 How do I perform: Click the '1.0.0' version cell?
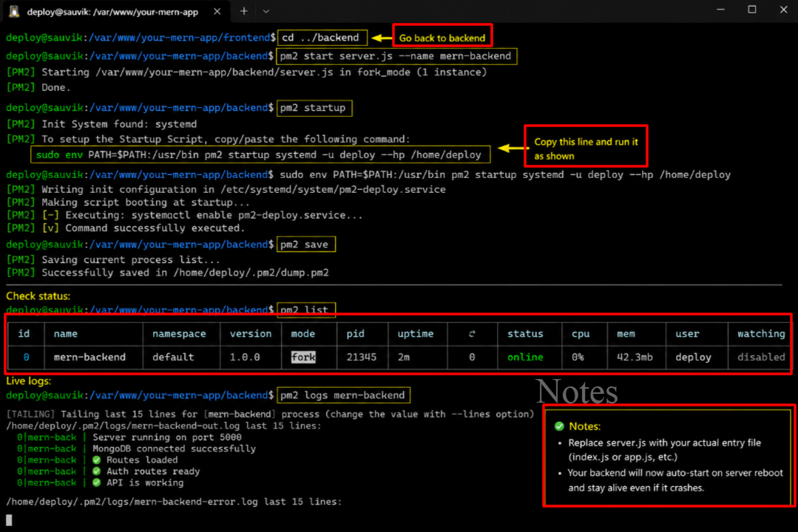click(x=245, y=357)
